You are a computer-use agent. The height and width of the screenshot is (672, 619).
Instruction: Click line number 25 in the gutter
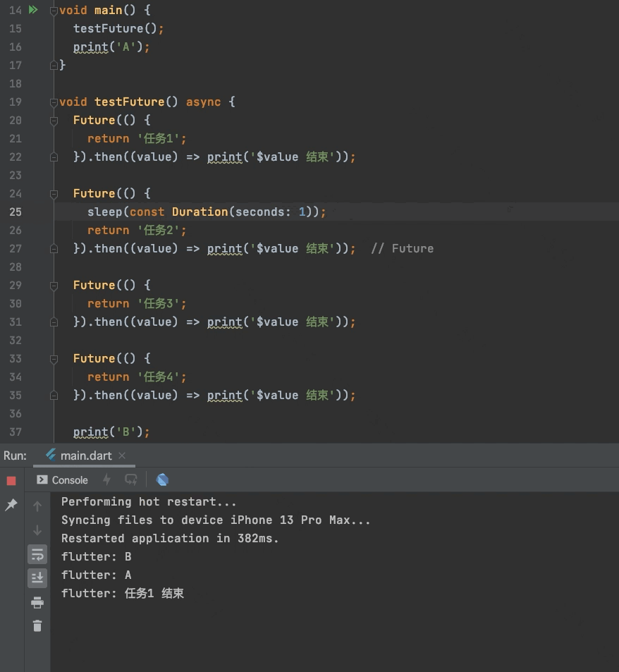point(15,212)
